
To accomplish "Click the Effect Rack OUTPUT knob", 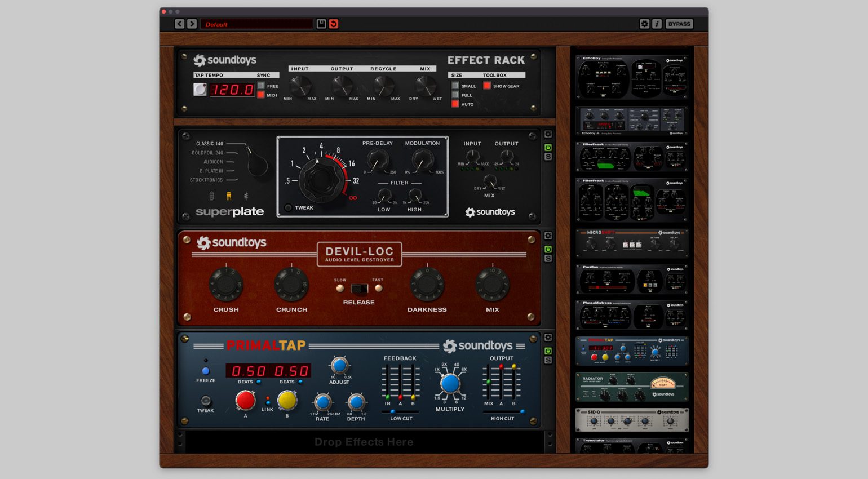I will (342, 86).
